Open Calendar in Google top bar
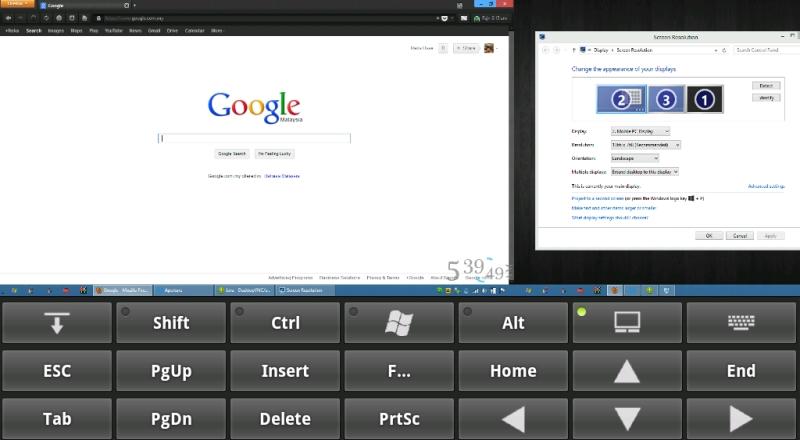Screen dimensions: 800x440 click(194, 31)
